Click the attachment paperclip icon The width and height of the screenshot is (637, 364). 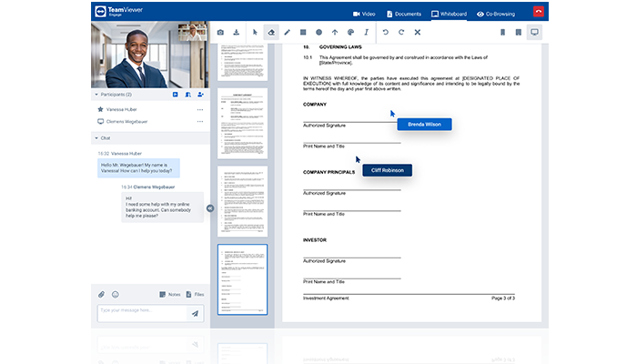101,295
